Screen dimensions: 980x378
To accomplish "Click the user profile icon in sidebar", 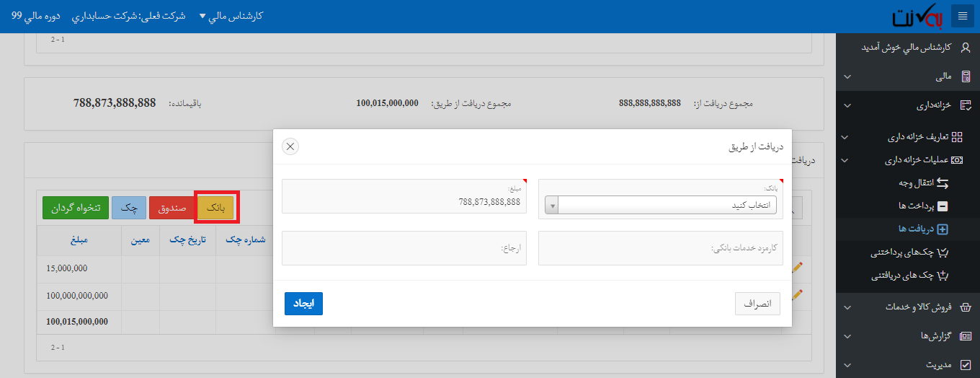I will tap(966, 47).
